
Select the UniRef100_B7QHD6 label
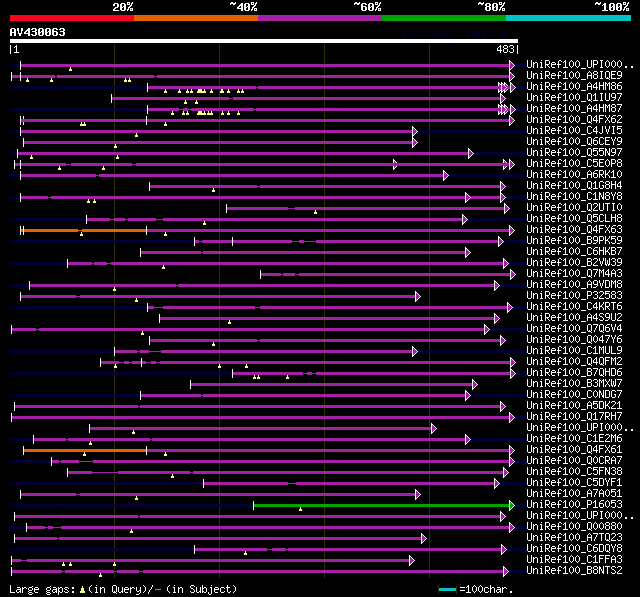[574, 373]
